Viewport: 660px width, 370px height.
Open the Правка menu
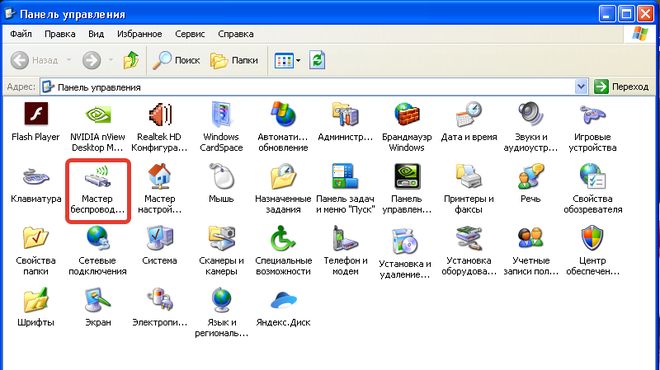[60, 34]
